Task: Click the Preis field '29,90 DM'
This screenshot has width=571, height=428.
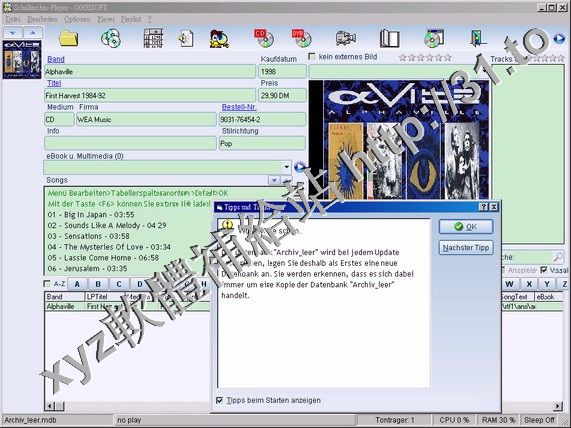Action: click(x=282, y=95)
